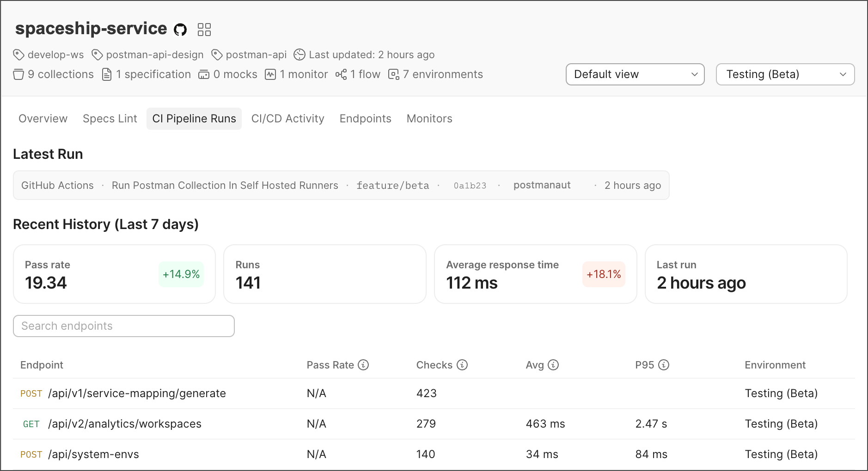Click the flow icon showing 1 flow
Image resolution: width=868 pixels, height=471 pixels.
pos(341,74)
